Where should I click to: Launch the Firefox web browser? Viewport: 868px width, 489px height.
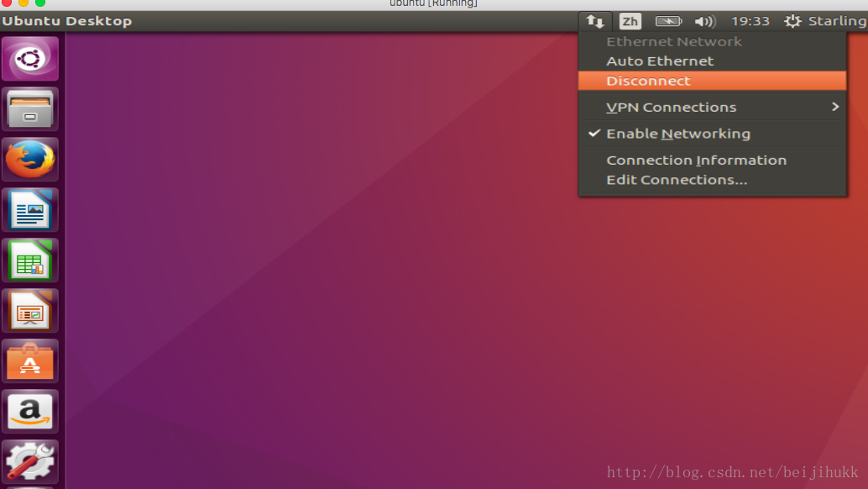[x=30, y=160]
